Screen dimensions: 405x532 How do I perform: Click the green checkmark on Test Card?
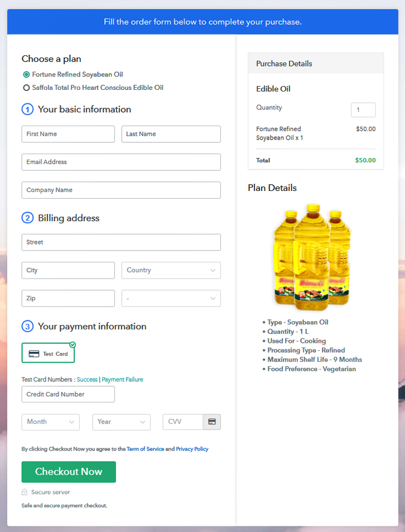click(x=73, y=344)
